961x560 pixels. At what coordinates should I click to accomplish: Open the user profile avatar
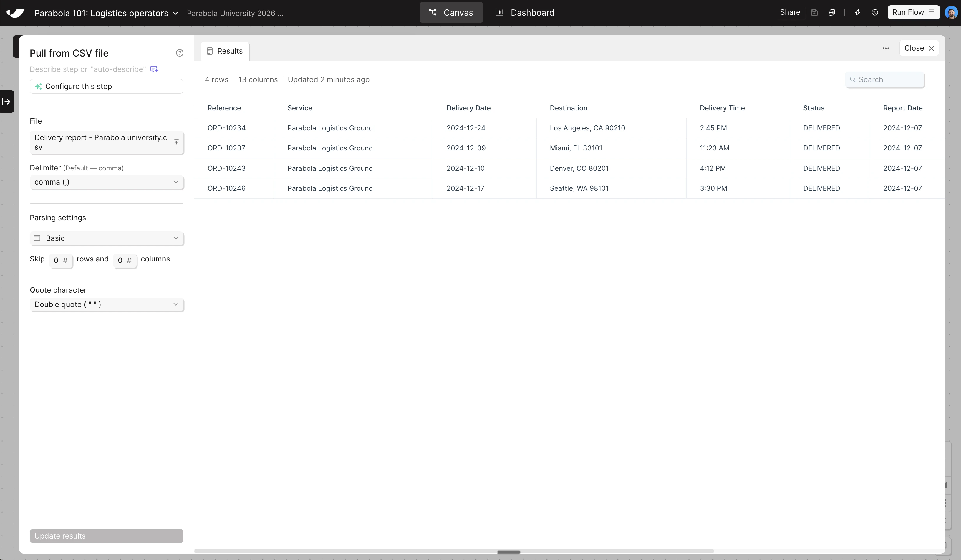(x=951, y=13)
